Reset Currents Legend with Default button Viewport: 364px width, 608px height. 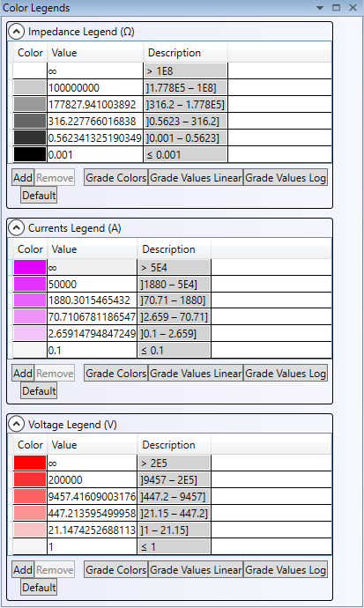coord(39,391)
